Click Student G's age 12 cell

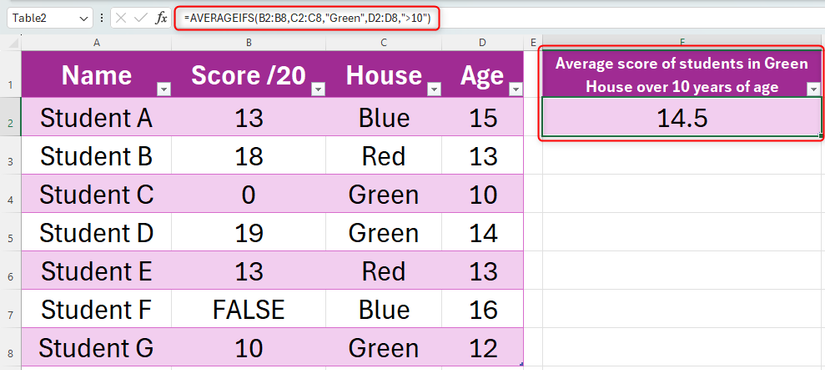click(x=482, y=348)
